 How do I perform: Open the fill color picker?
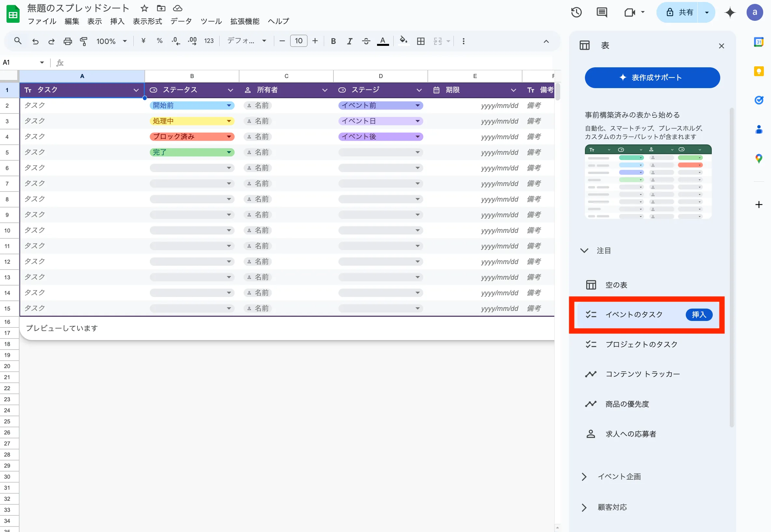pyautogui.click(x=403, y=41)
